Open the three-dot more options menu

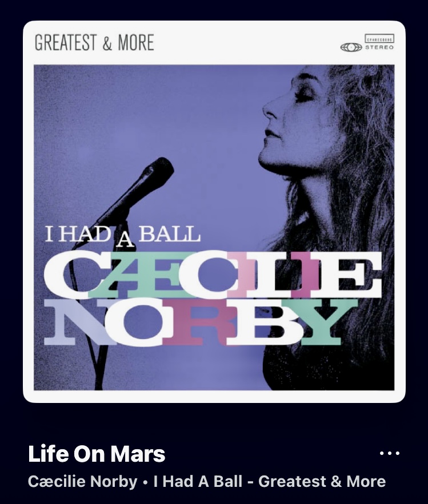click(x=389, y=453)
